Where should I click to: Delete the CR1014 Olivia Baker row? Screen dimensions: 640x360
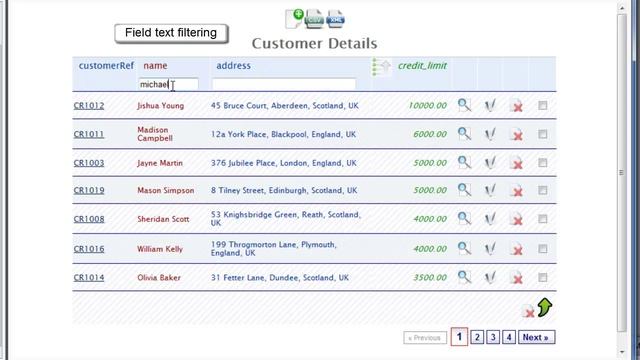pos(516,278)
